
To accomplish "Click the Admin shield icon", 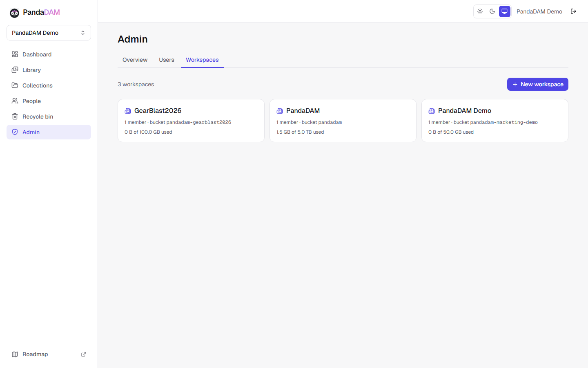I will click(x=15, y=132).
